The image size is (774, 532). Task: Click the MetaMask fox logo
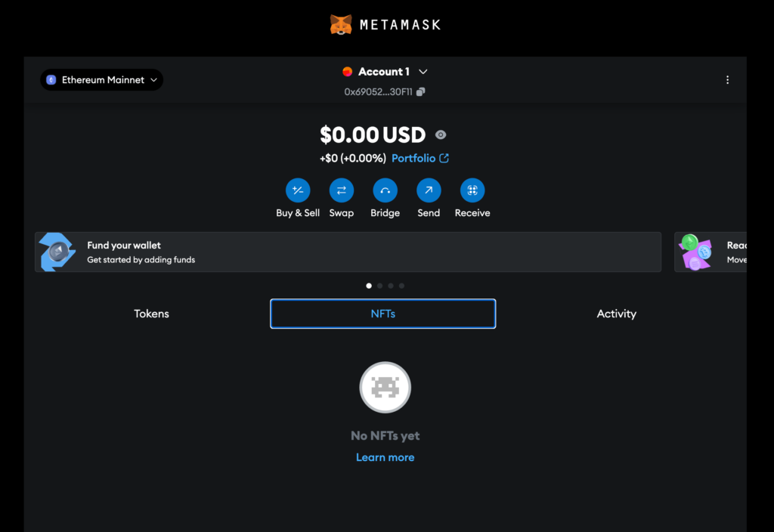pyautogui.click(x=341, y=25)
